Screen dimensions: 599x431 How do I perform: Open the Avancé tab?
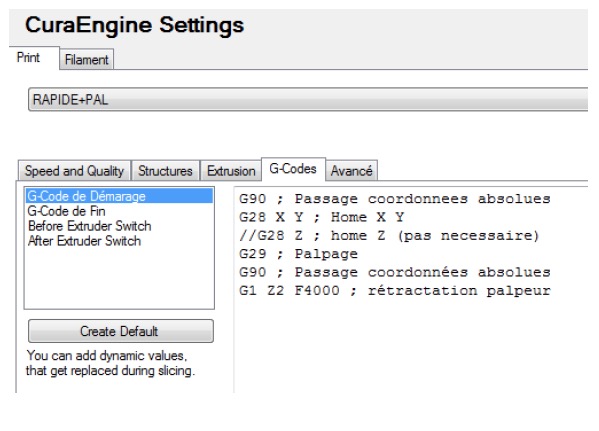pos(351,171)
